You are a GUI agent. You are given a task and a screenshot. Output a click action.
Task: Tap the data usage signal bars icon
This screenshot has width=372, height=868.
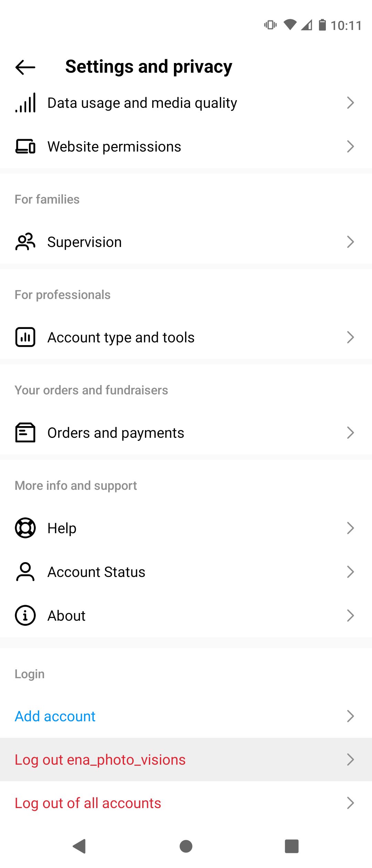tap(25, 103)
